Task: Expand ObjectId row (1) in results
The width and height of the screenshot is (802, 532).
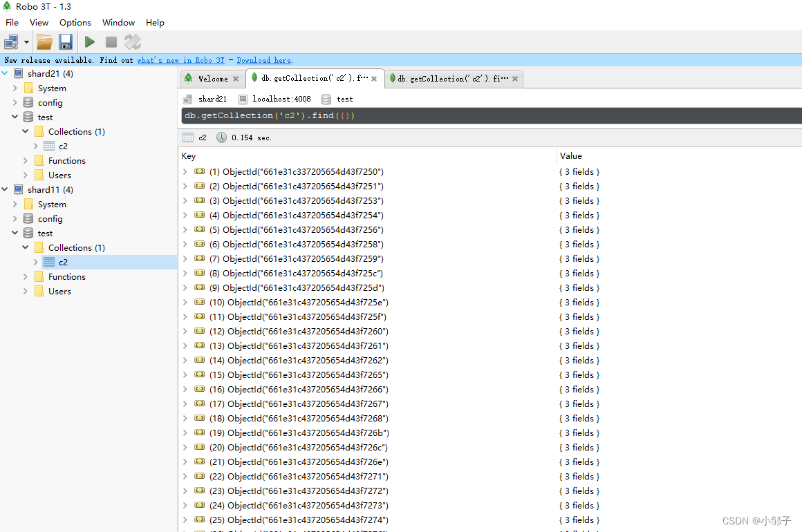Action: click(x=183, y=171)
